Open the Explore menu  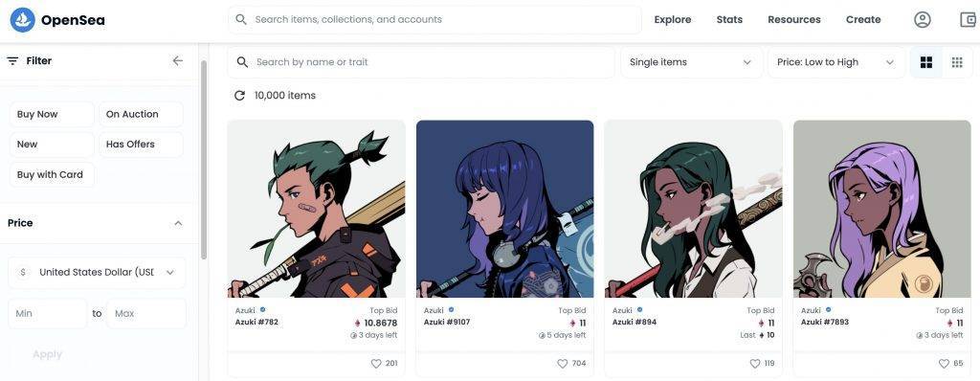(673, 19)
